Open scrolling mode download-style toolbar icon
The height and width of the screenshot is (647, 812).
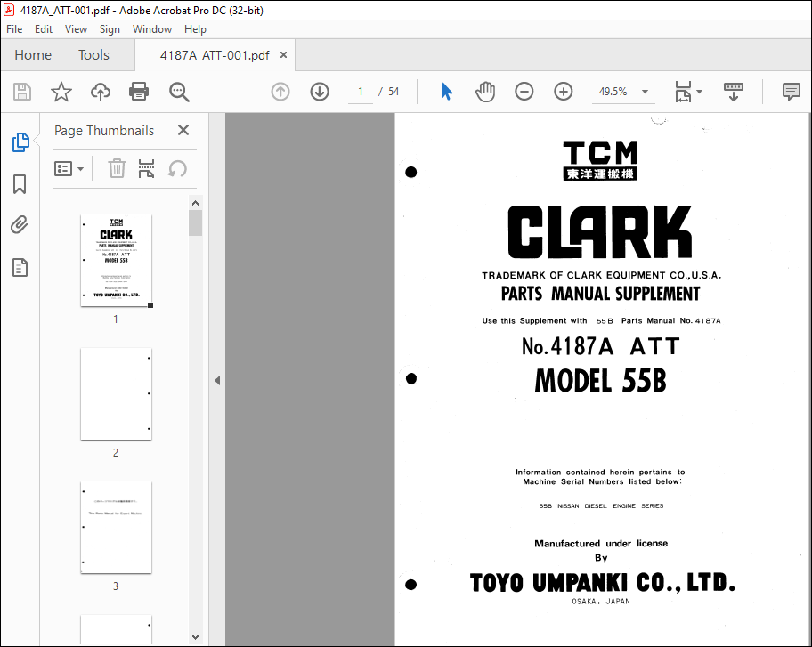(734, 92)
